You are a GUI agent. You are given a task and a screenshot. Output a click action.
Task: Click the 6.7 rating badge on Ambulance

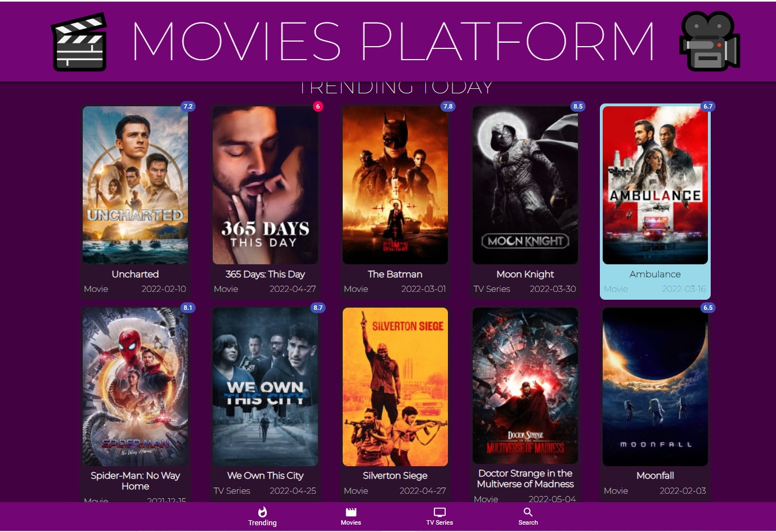click(x=708, y=106)
